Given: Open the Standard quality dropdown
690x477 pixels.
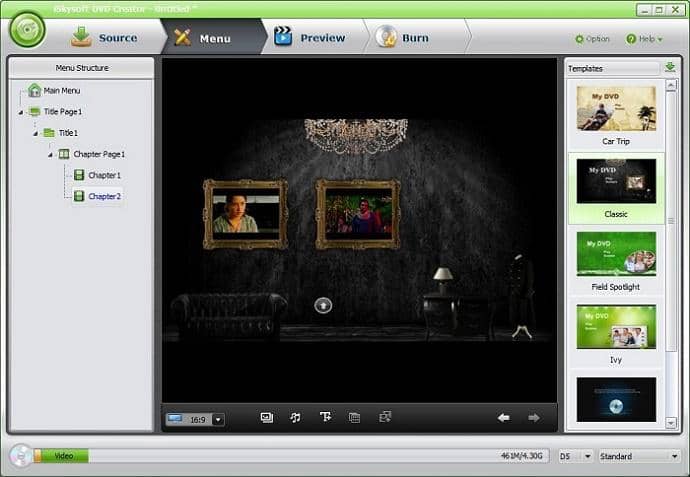Looking at the screenshot, I should click(639, 456).
